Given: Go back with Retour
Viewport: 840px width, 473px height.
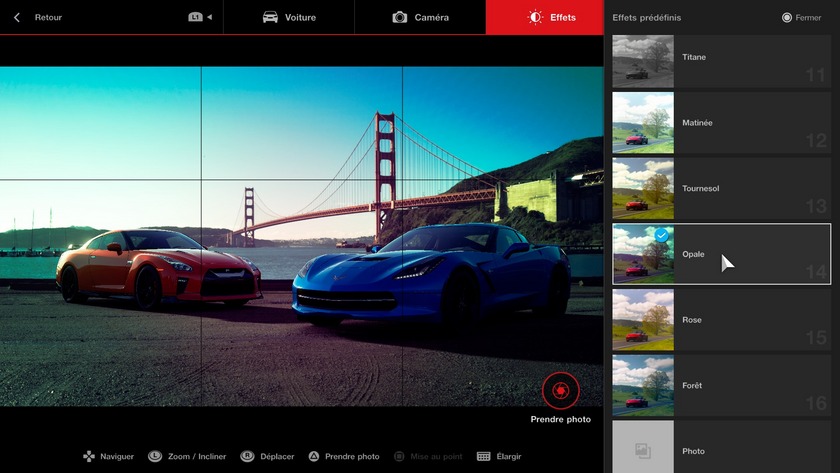Looking at the screenshot, I should [x=48, y=17].
